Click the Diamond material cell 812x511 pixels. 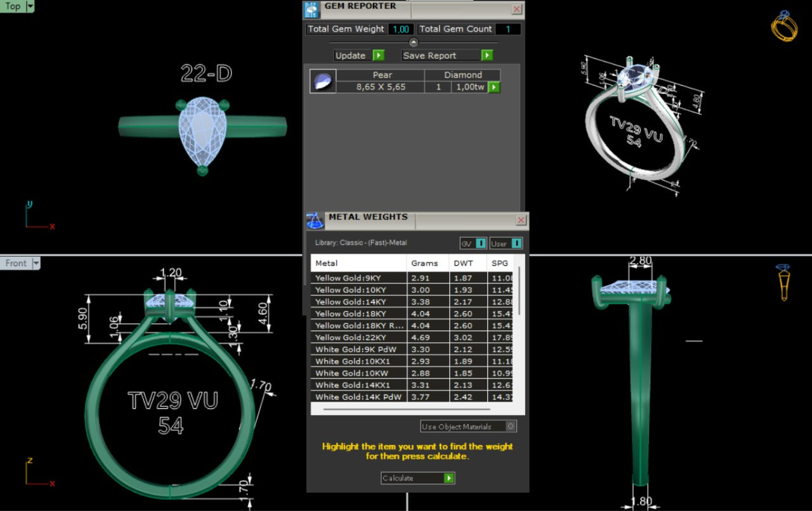462,75
